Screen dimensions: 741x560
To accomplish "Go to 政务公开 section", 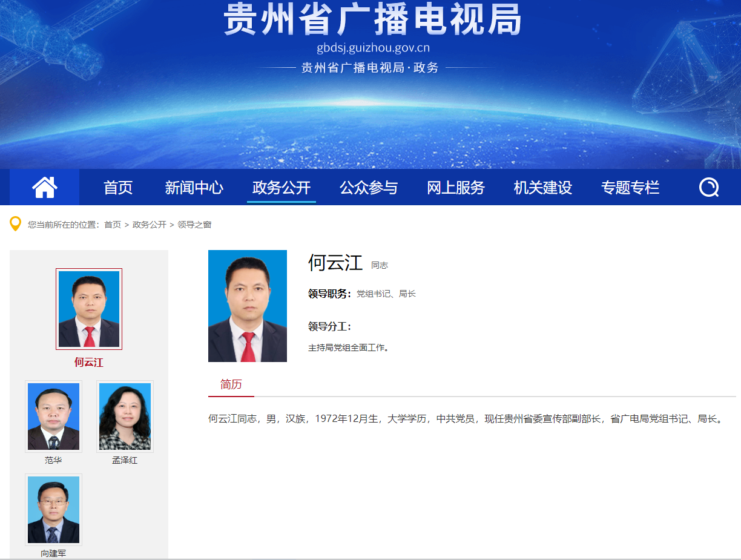I will pos(282,188).
